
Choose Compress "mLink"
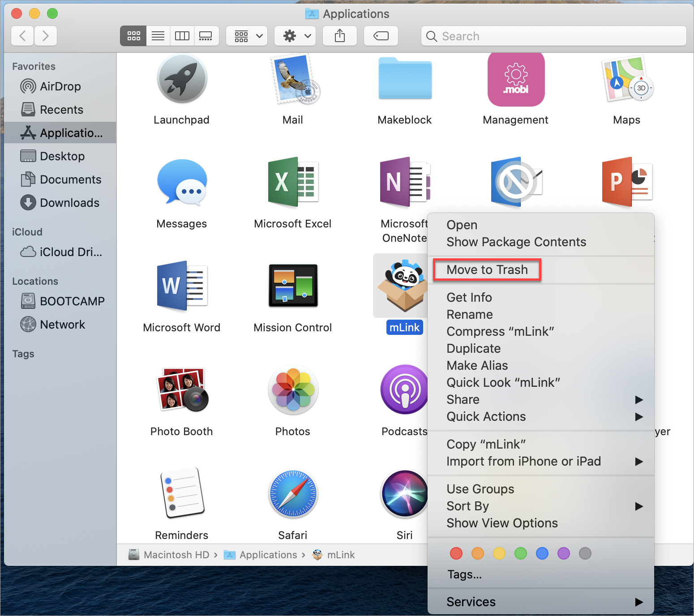coord(541,331)
